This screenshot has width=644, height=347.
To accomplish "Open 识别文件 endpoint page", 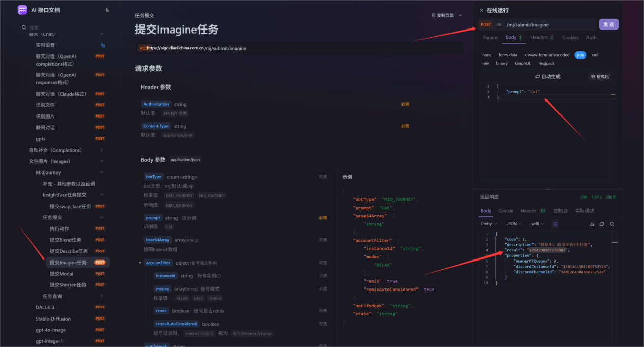I will [45, 105].
